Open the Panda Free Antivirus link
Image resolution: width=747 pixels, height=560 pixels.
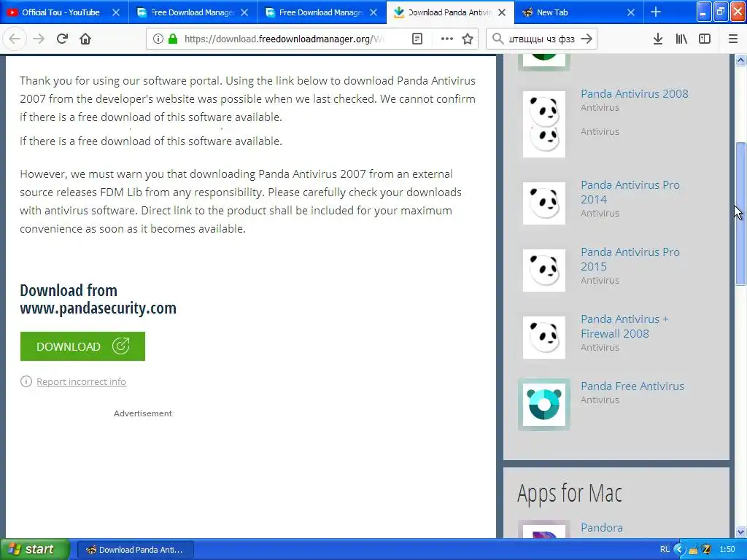point(632,386)
